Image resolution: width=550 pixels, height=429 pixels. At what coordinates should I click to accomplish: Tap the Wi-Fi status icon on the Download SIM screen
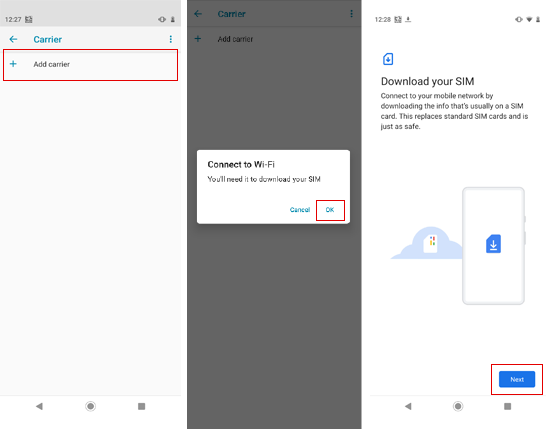pyautogui.click(x=529, y=19)
